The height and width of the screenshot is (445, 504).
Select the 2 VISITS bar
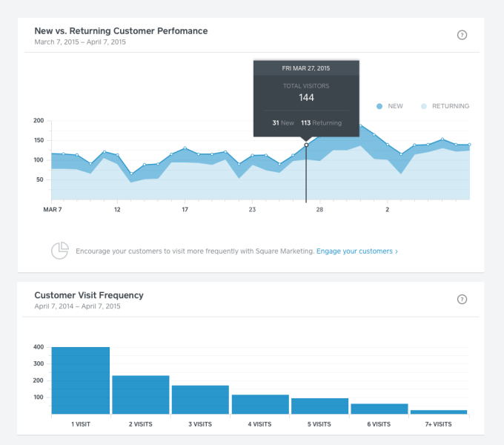pos(141,394)
